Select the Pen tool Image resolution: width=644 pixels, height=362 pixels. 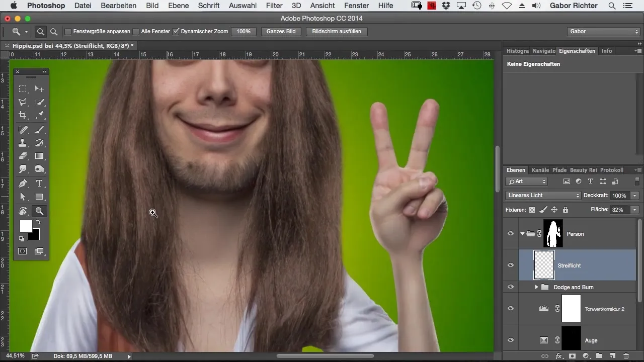click(23, 184)
